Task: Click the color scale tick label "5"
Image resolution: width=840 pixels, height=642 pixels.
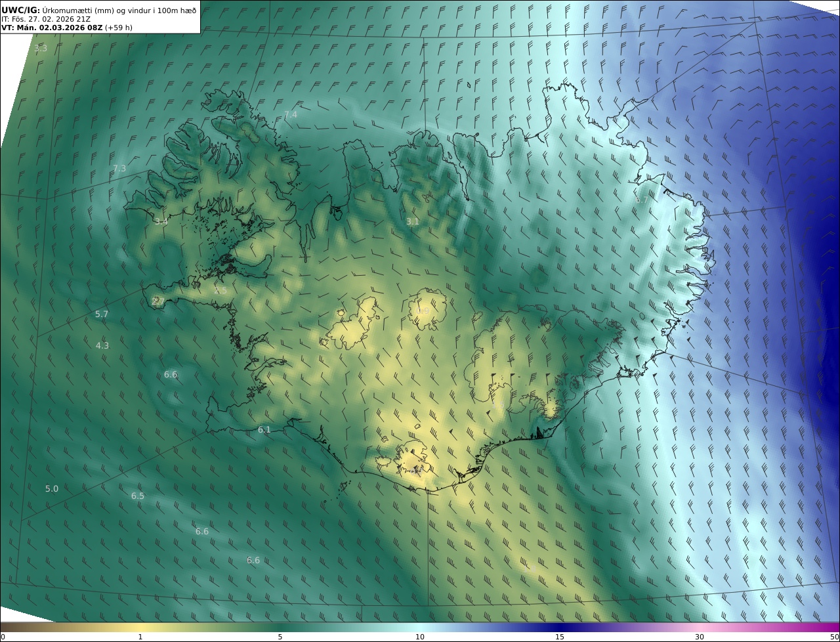Action: 280,637
